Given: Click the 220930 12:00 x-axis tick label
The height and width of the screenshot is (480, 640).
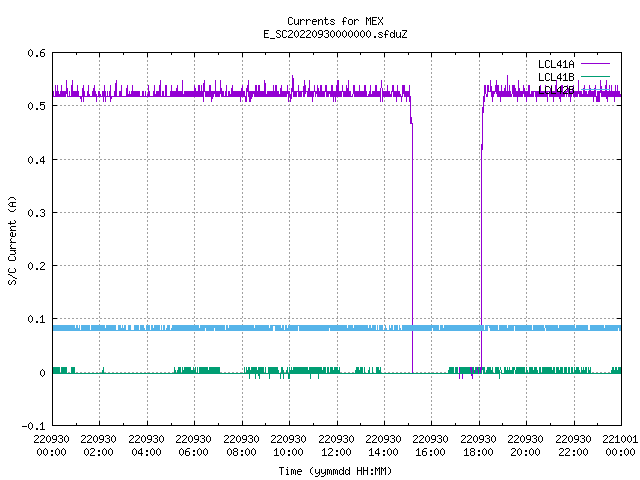Looking at the screenshot, I should tap(336, 446).
